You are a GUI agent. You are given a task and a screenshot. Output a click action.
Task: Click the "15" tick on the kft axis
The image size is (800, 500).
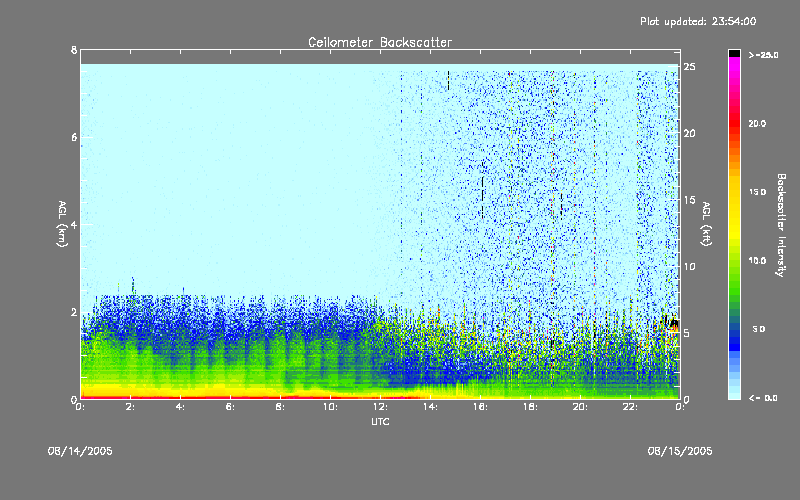[x=689, y=200]
